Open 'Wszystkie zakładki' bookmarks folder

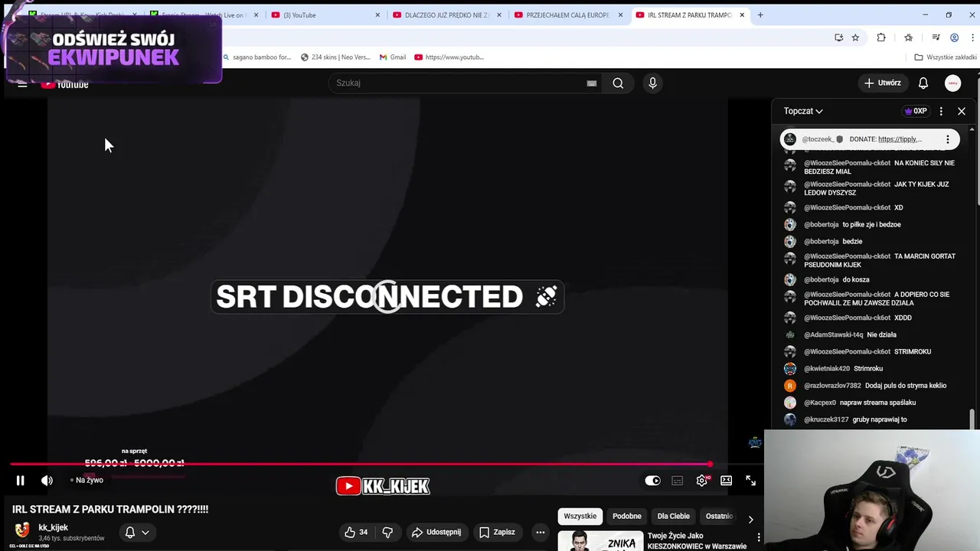click(946, 57)
